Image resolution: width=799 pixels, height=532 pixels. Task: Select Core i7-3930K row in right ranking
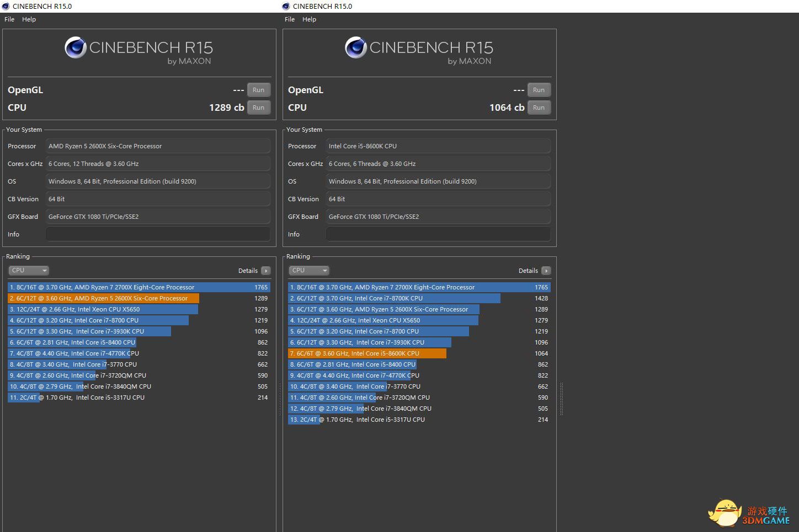419,342
